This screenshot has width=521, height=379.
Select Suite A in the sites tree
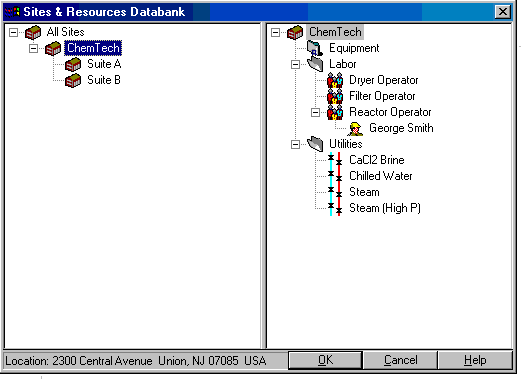point(104,64)
